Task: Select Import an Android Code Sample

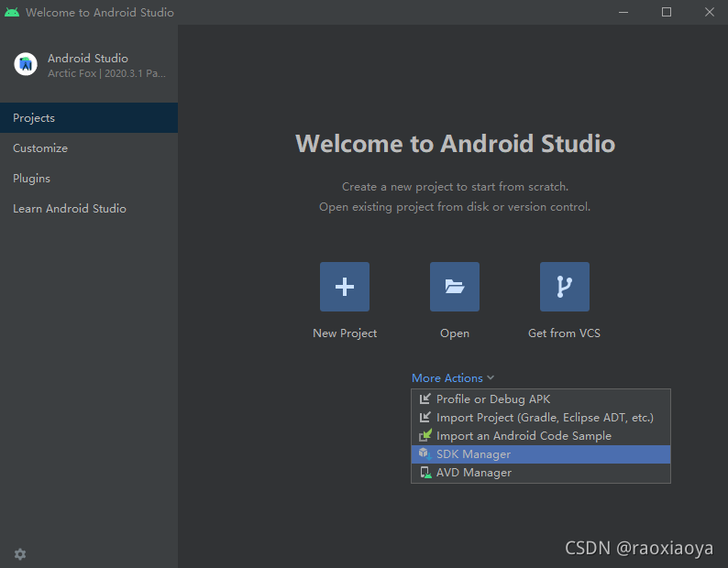Action: click(x=541, y=436)
